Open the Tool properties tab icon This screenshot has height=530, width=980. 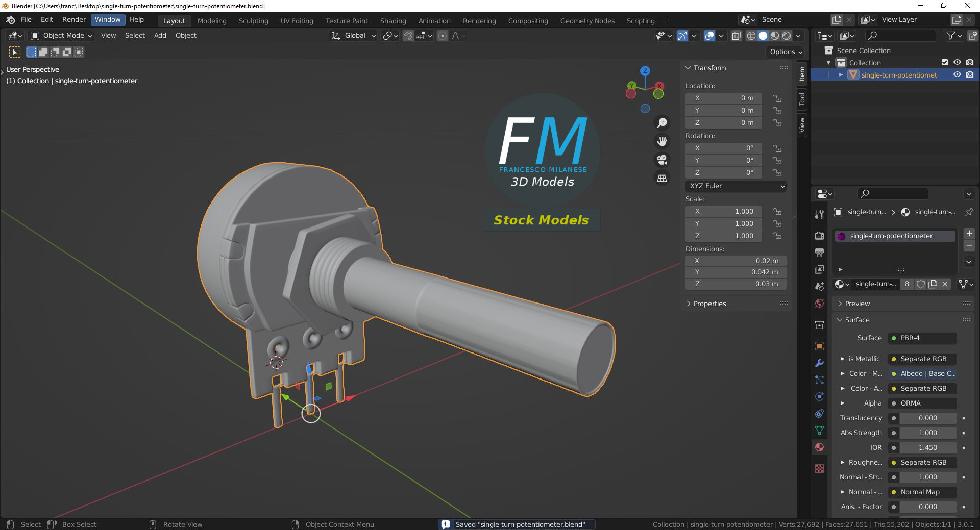[x=819, y=215]
